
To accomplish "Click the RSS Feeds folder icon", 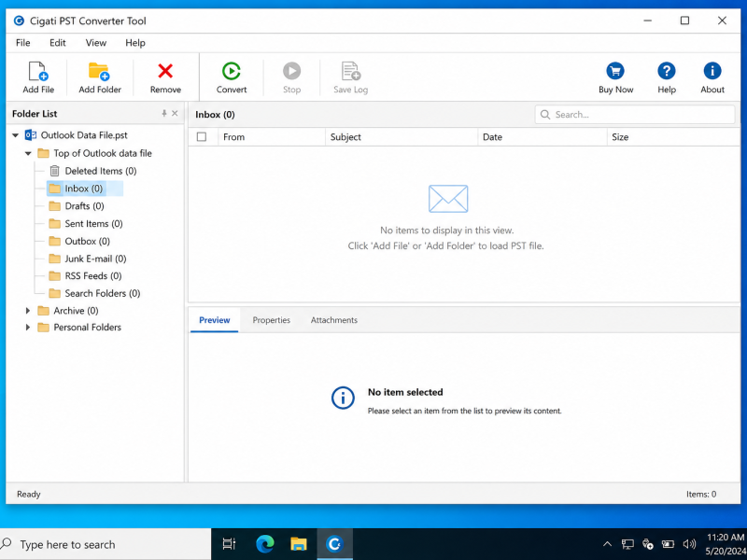I will click(55, 275).
